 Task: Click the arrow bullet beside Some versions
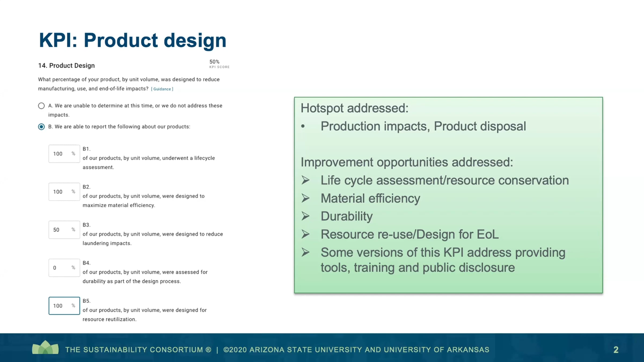(x=305, y=252)
